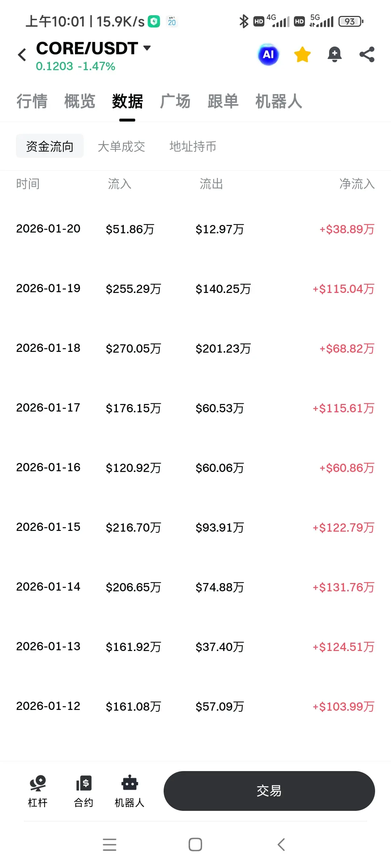Open the 广场 tab
Viewport: 391px width, 868px height.
coord(175,101)
